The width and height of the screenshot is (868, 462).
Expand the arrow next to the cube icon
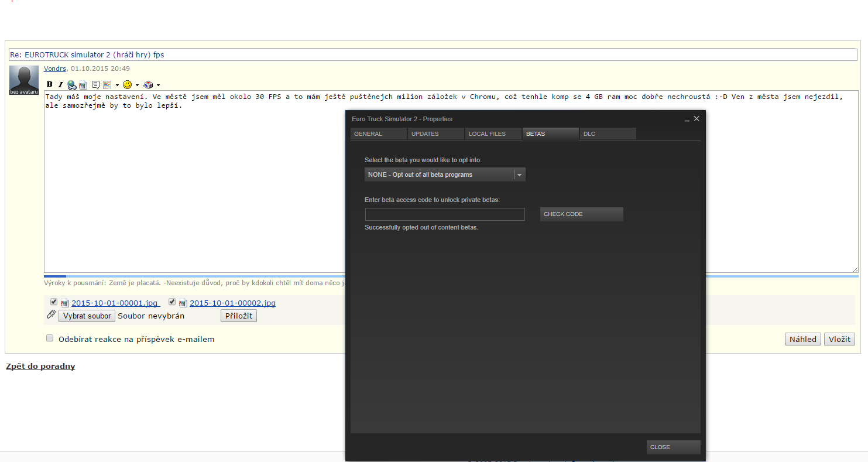[158, 85]
